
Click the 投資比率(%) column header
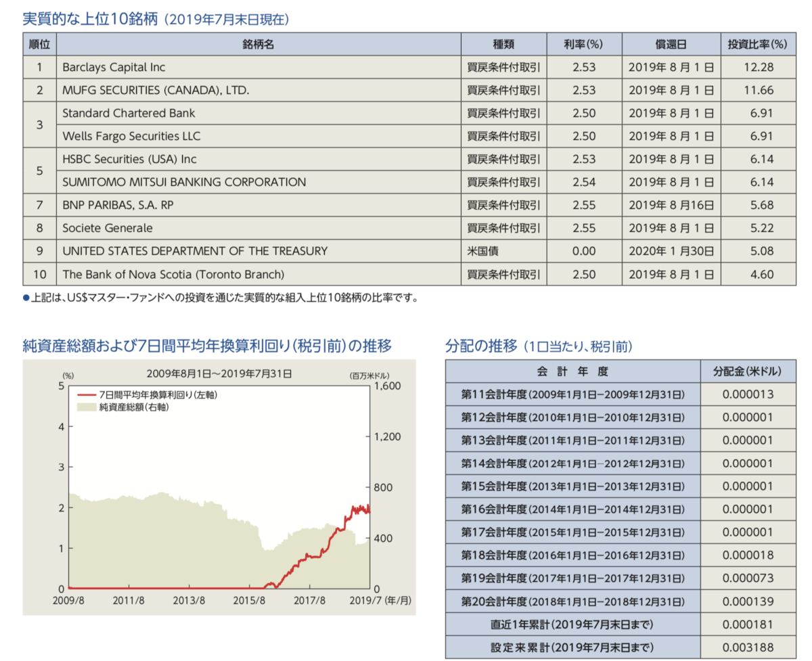[757, 44]
